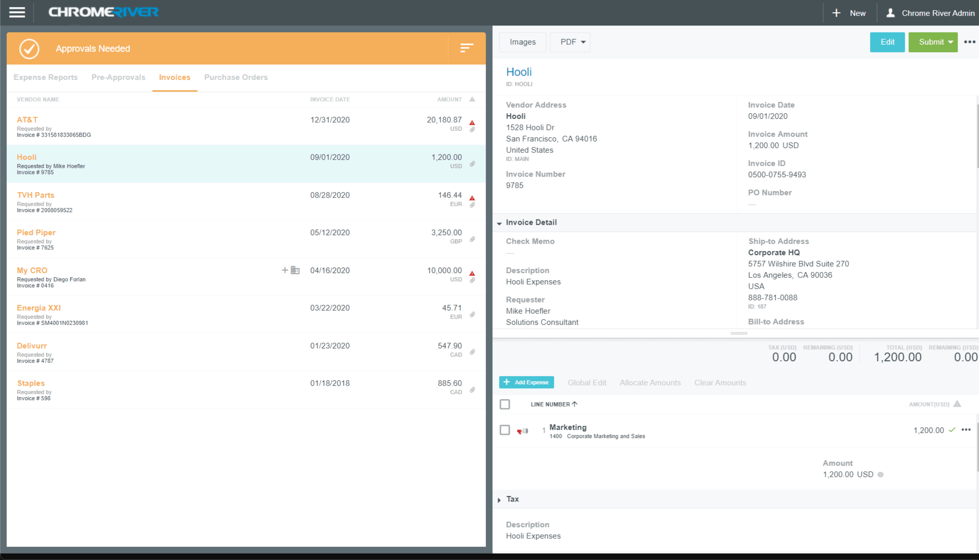The width and height of the screenshot is (979, 560).
Task: Click the invoice ID 0500-0755-9493
Action: point(777,175)
